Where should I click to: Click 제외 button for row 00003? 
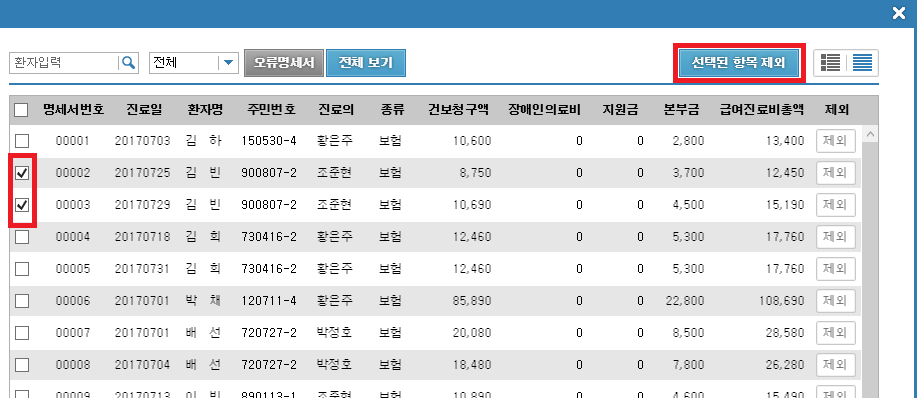tap(836, 205)
